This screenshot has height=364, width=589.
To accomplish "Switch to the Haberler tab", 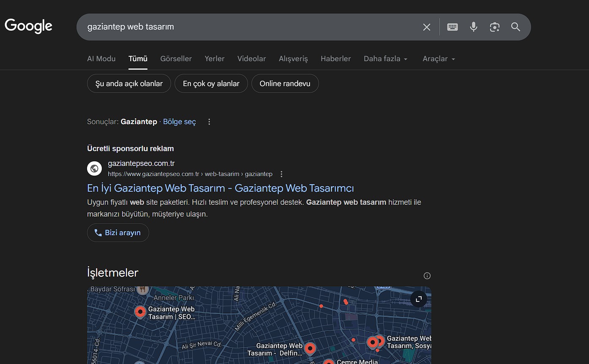I will (x=335, y=59).
